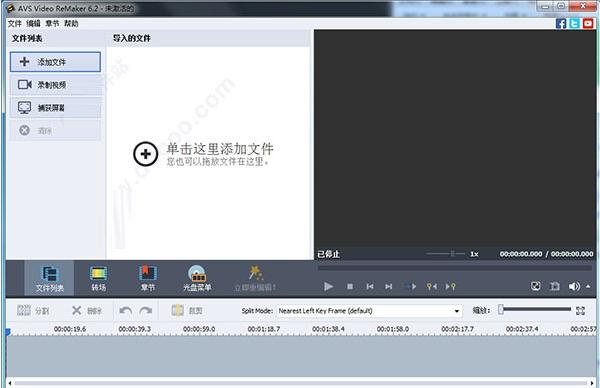Screen dimensions: 600x388
Task: Click the greyed-out clear button with X icon
Action: pyautogui.click(x=55, y=130)
